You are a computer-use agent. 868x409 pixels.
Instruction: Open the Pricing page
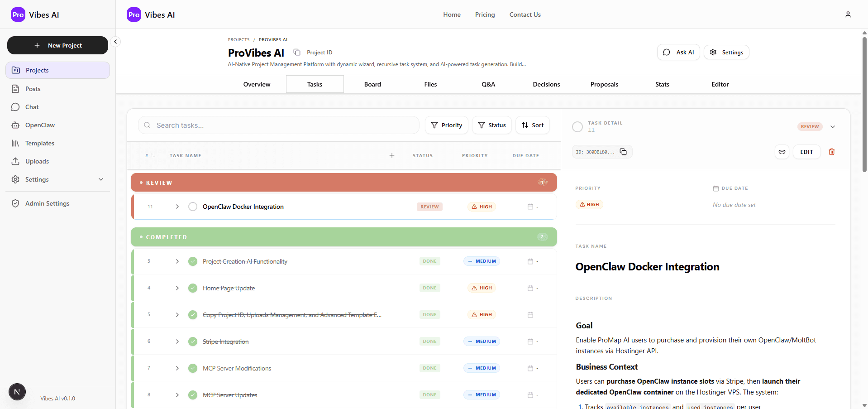click(x=485, y=14)
